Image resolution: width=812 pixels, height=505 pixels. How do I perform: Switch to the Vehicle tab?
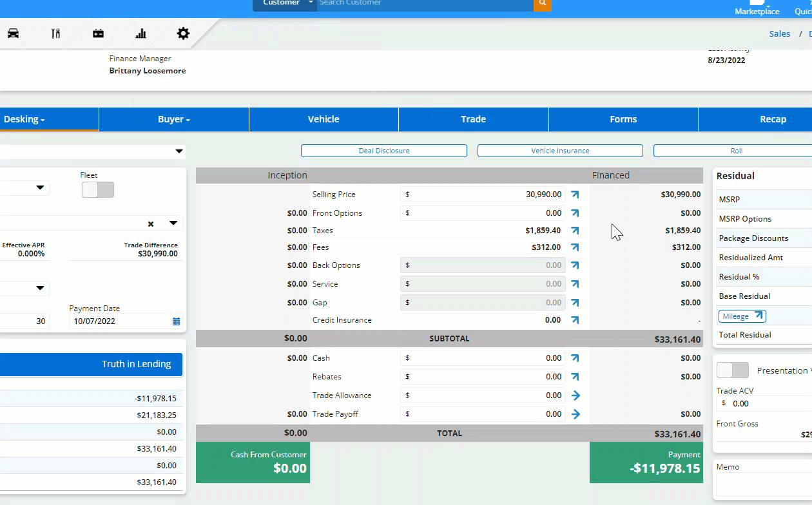324,119
